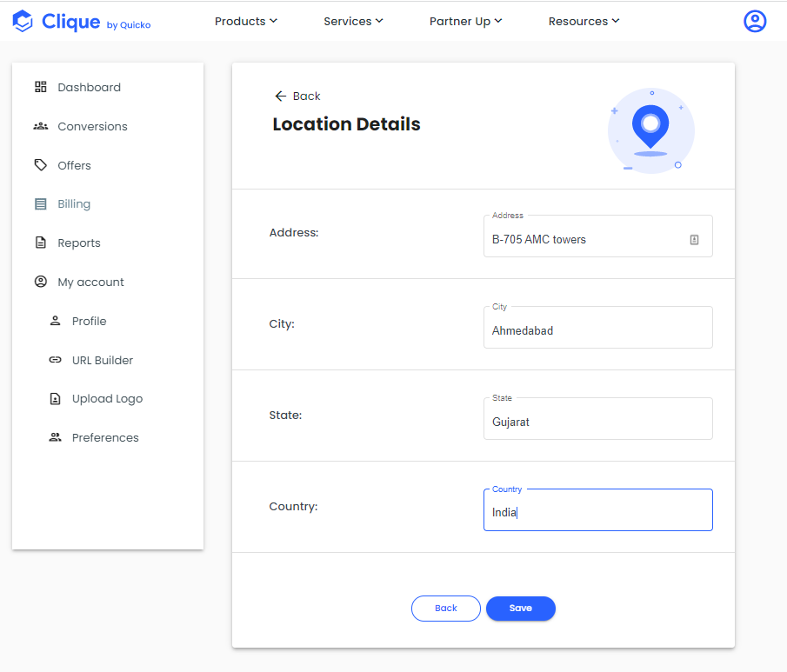
Task: Click the URL Builder link icon
Action: pyautogui.click(x=55, y=360)
